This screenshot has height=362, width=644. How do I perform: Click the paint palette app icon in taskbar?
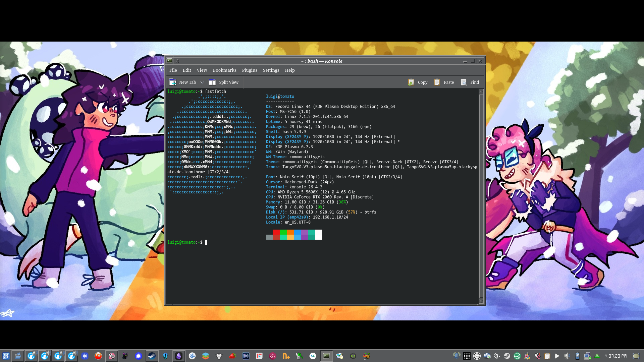(340, 356)
